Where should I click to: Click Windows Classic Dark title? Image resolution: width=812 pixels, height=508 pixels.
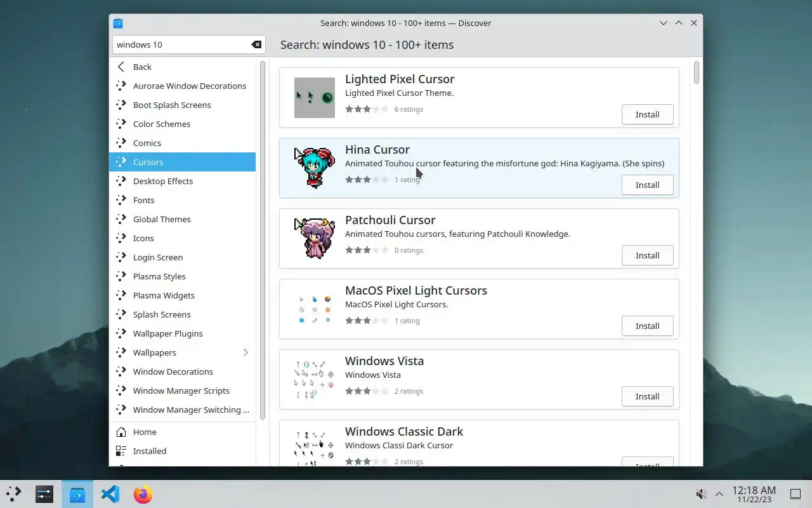point(404,431)
